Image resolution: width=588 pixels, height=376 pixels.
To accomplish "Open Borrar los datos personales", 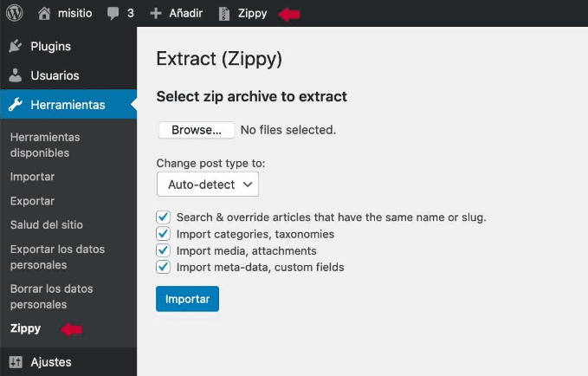I will (51, 296).
